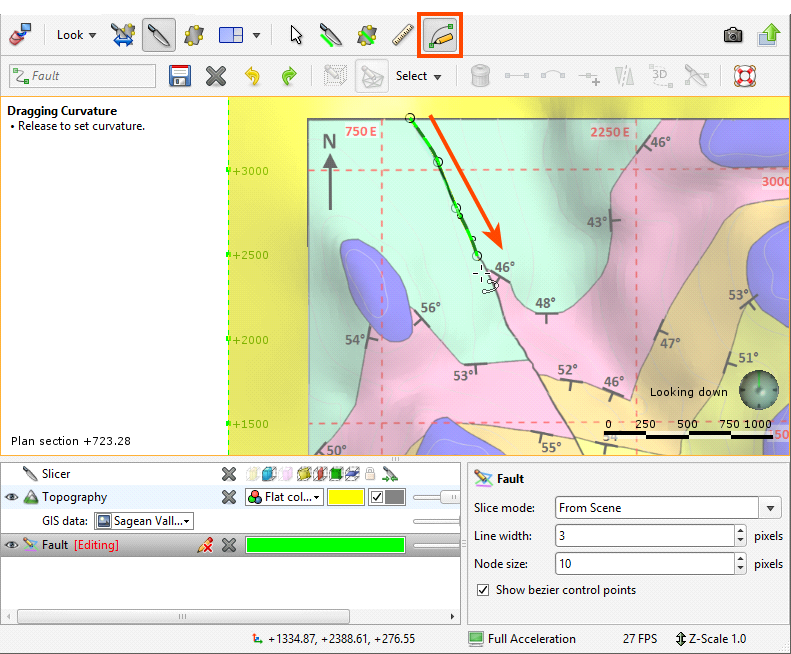The image size is (791, 654).
Task: Toggle Fault visibility eye
Action: [x=12, y=545]
